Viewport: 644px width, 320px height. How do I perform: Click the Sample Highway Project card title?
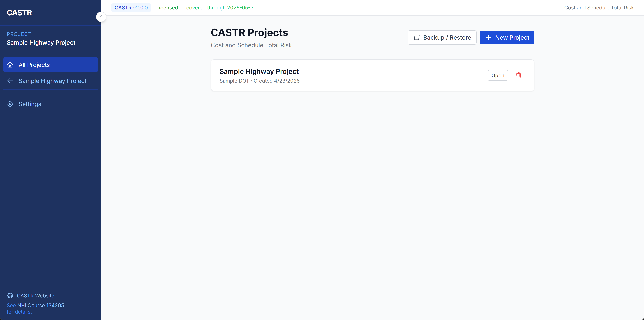coord(259,71)
